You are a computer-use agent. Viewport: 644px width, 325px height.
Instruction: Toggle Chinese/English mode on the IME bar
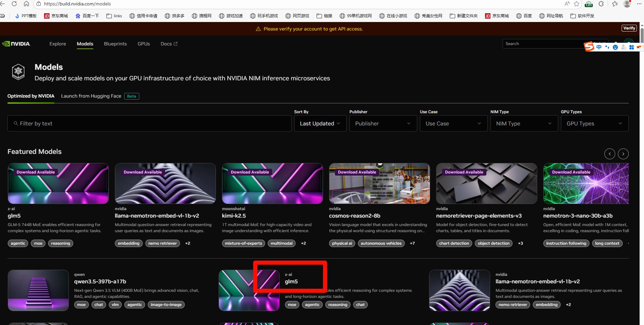pyautogui.click(x=599, y=47)
